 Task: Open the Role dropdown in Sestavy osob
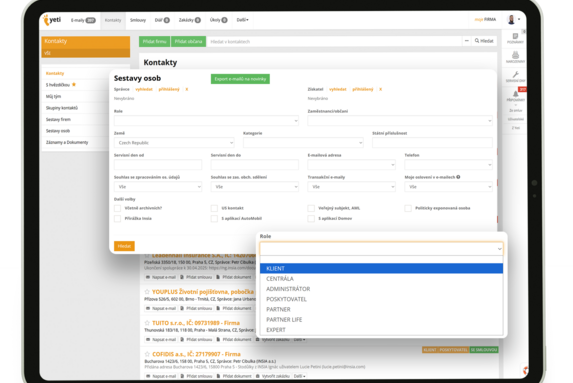tap(206, 121)
